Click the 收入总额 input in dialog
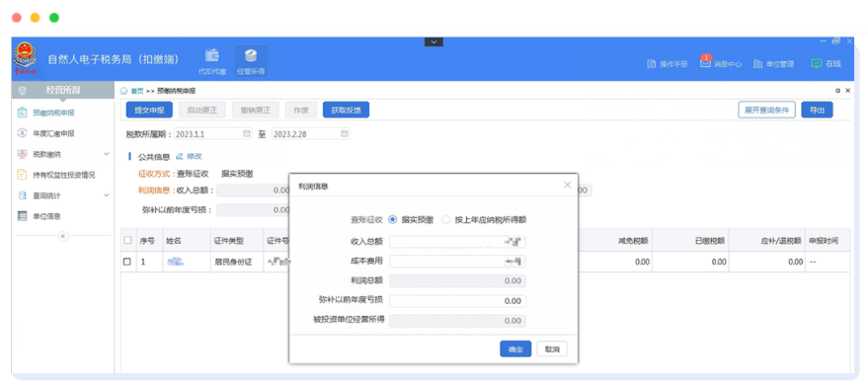Image resolution: width=868 pixels, height=387 pixels. (x=457, y=242)
